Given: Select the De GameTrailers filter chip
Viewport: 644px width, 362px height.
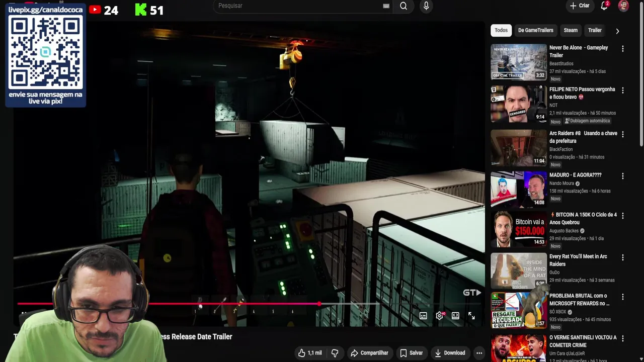Looking at the screenshot, I should click(x=535, y=30).
